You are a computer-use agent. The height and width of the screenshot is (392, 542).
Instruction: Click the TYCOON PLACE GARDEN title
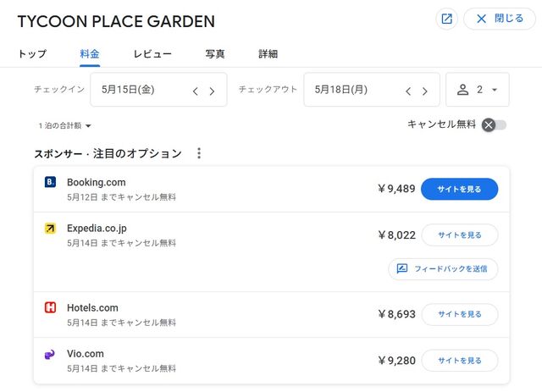coord(116,21)
